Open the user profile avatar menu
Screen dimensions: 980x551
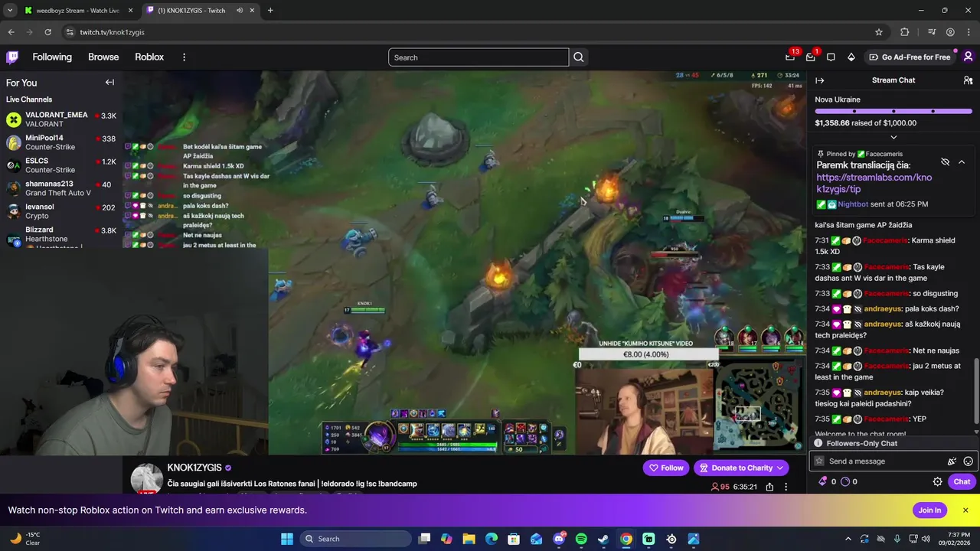pos(968,57)
